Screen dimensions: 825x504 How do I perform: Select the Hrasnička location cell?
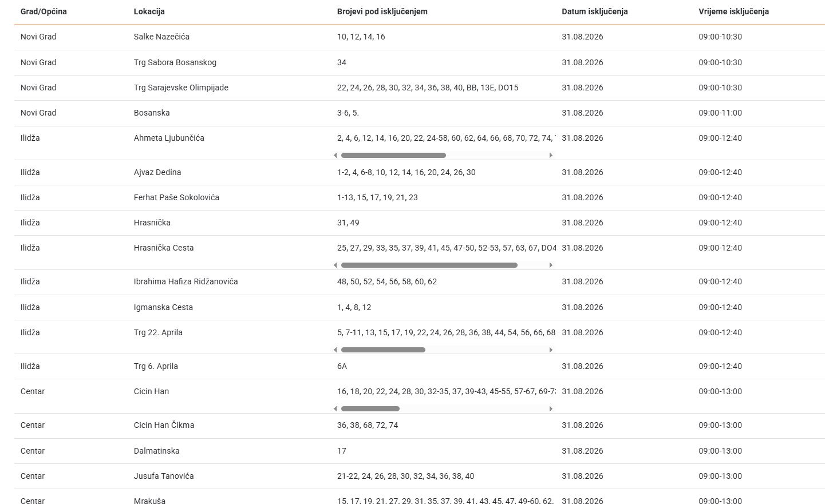coord(152,223)
